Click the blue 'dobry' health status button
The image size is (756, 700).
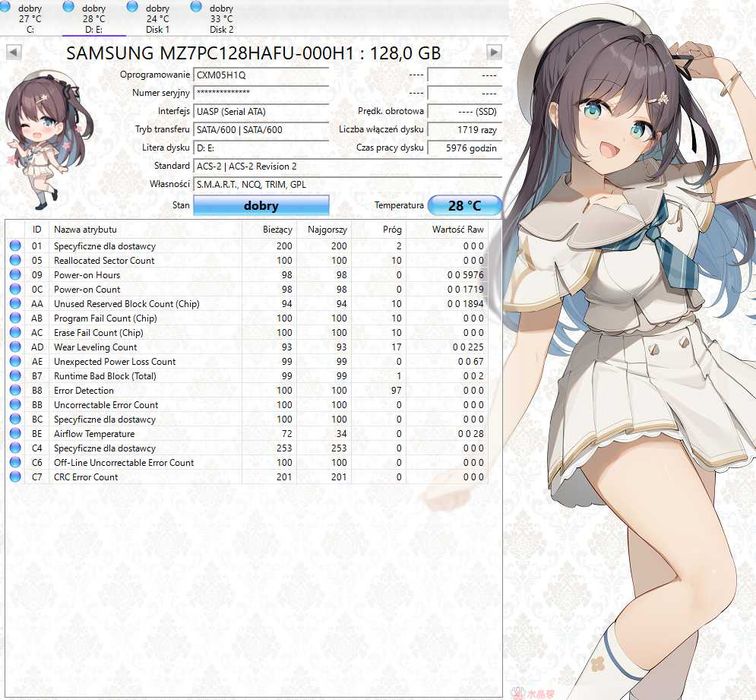(x=261, y=205)
